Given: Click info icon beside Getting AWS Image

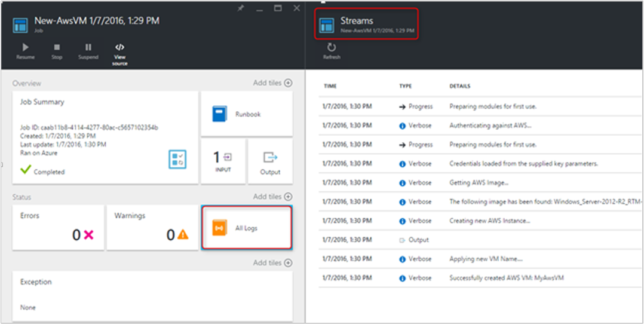Looking at the screenshot, I should (403, 183).
